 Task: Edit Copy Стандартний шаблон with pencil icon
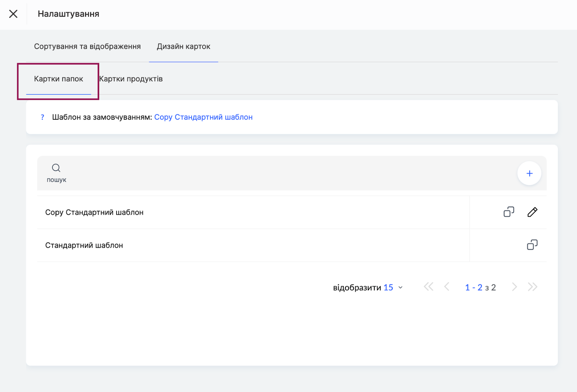[x=532, y=212]
